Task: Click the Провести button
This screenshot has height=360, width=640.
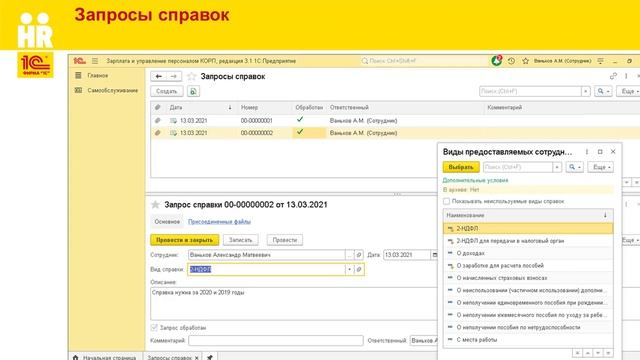Action: click(x=284, y=240)
